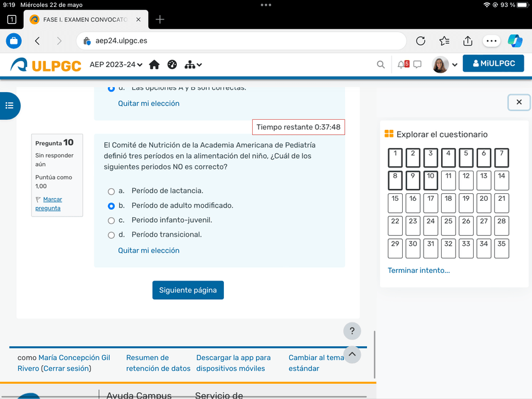Open the messages speech bubble icon
532x399 pixels.
point(417,65)
